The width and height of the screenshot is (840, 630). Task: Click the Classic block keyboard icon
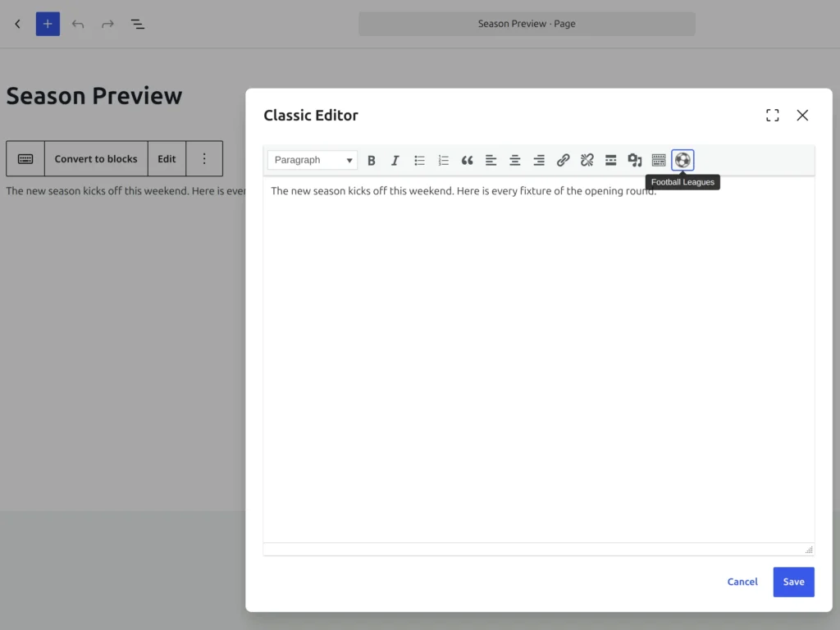tap(25, 158)
